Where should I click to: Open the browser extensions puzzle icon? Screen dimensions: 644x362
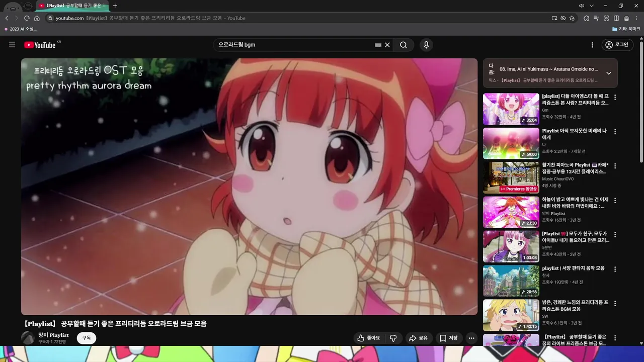point(587,18)
